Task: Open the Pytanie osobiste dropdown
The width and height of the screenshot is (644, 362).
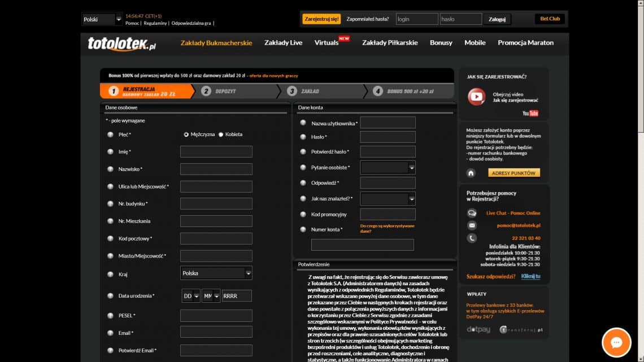Action: point(388,168)
